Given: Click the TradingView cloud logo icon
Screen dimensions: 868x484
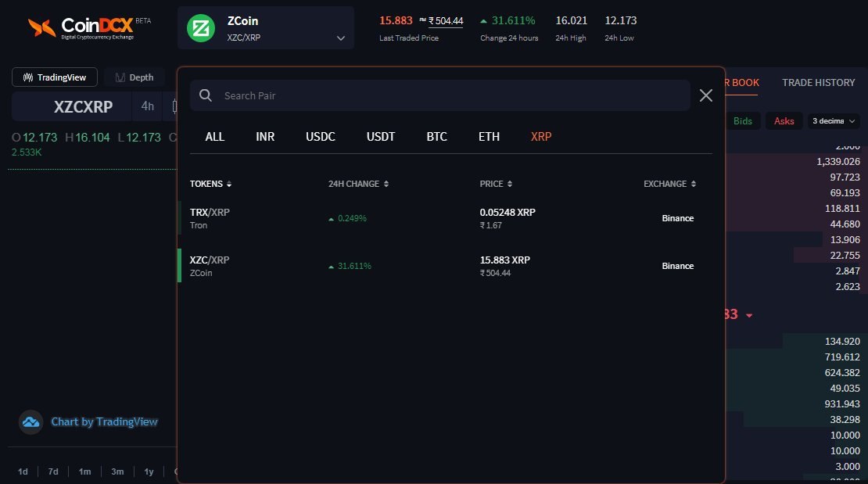Looking at the screenshot, I should [31, 422].
